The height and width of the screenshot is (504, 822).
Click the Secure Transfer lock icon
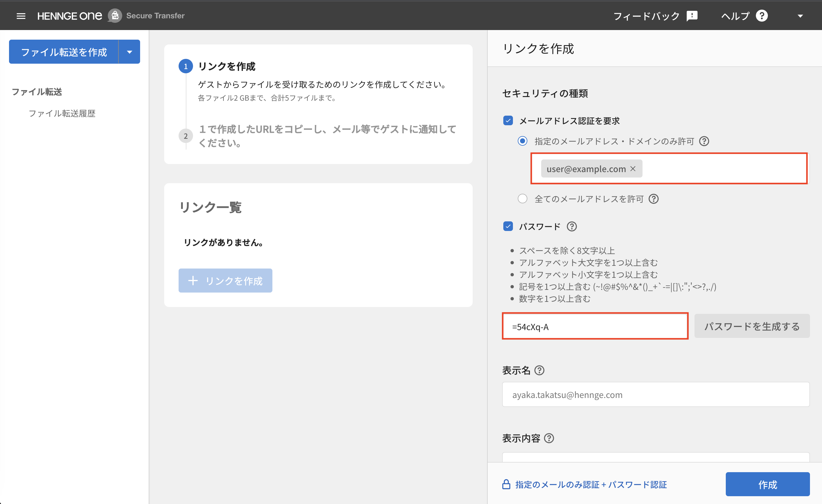pos(115,15)
